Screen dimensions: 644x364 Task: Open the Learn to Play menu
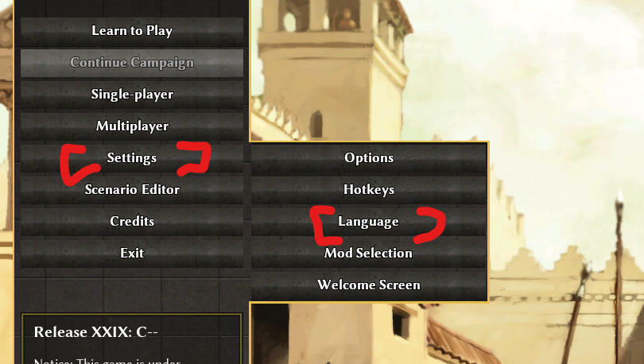pos(132,31)
